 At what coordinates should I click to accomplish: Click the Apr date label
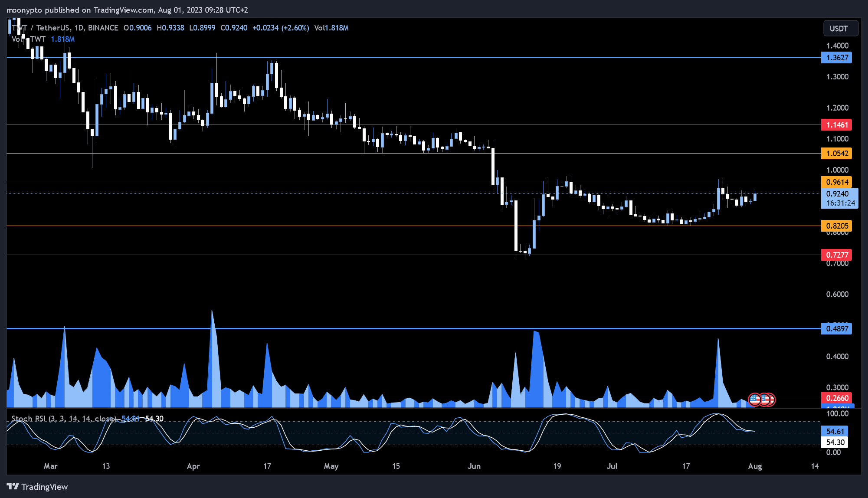pyautogui.click(x=193, y=466)
